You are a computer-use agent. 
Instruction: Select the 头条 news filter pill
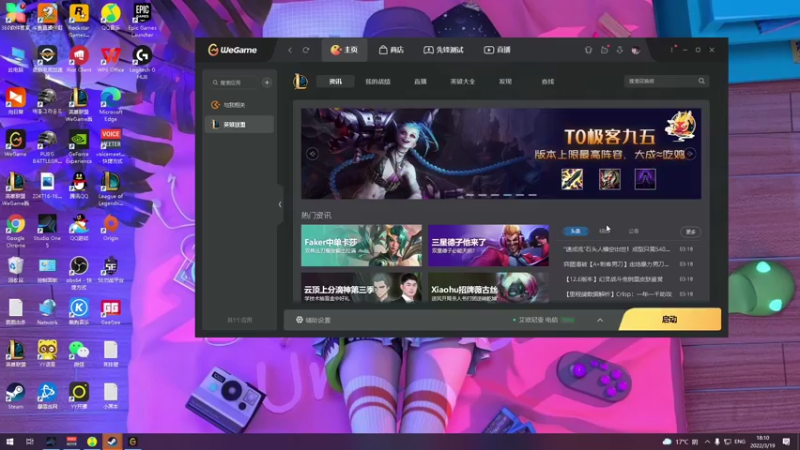tap(575, 231)
